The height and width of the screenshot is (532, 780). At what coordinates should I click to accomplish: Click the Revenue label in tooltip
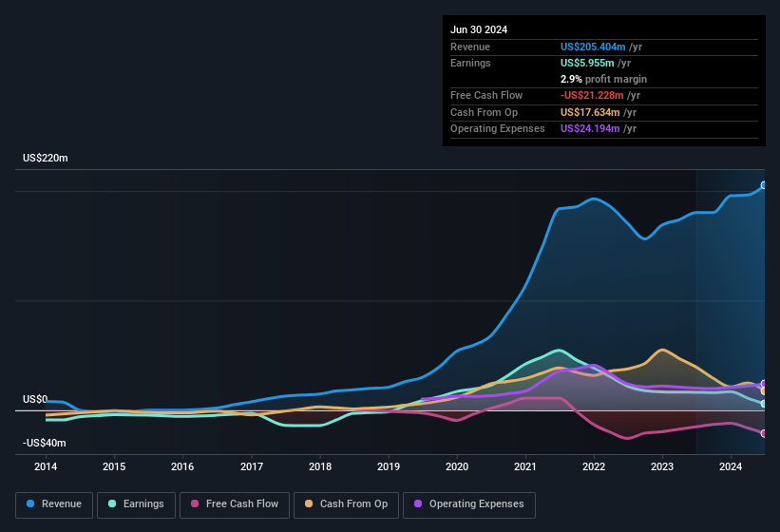470,47
